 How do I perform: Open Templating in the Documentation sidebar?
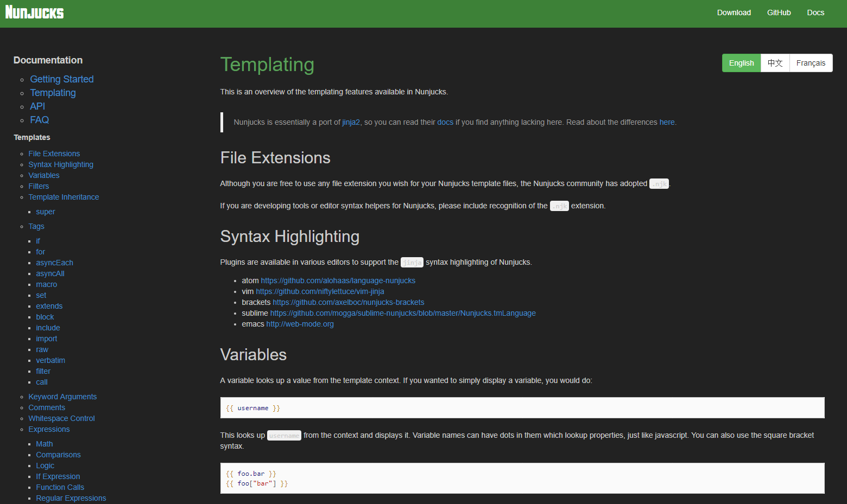[x=53, y=93]
